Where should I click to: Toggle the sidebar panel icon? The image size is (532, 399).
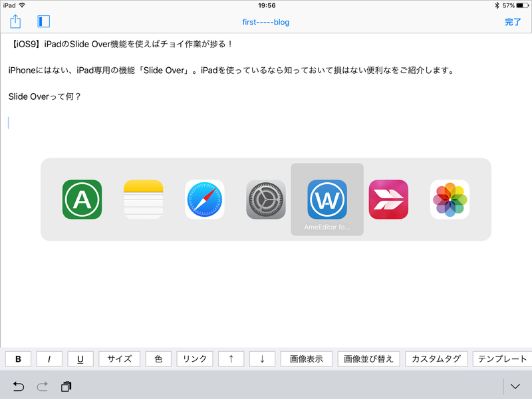pos(43,21)
